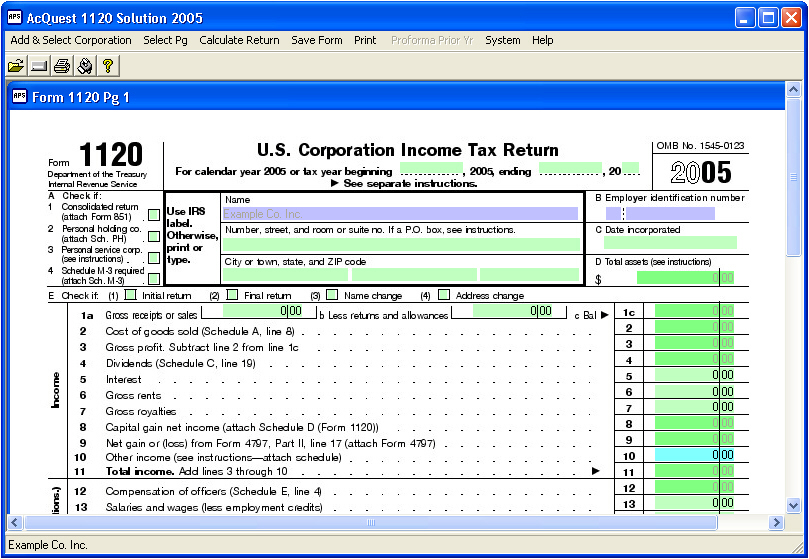Click the line 1c balance field

coord(694,311)
